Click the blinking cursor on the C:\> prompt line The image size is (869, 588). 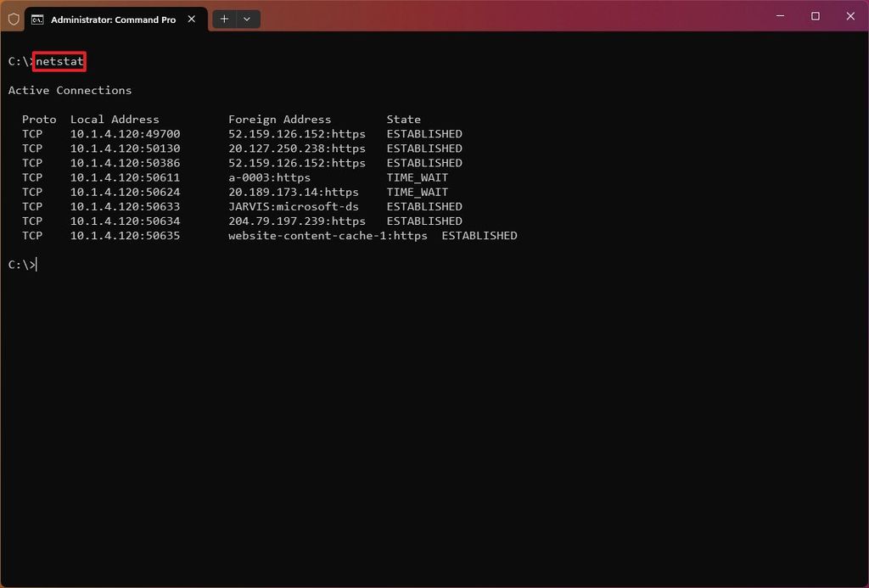[36, 264]
